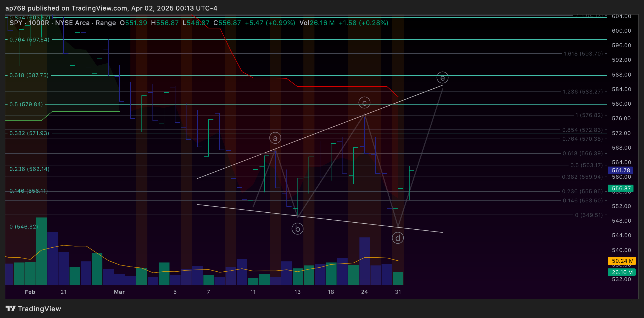Click the circled 'e' wave label
The height and width of the screenshot is (318, 644).
click(x=442, y=78)
